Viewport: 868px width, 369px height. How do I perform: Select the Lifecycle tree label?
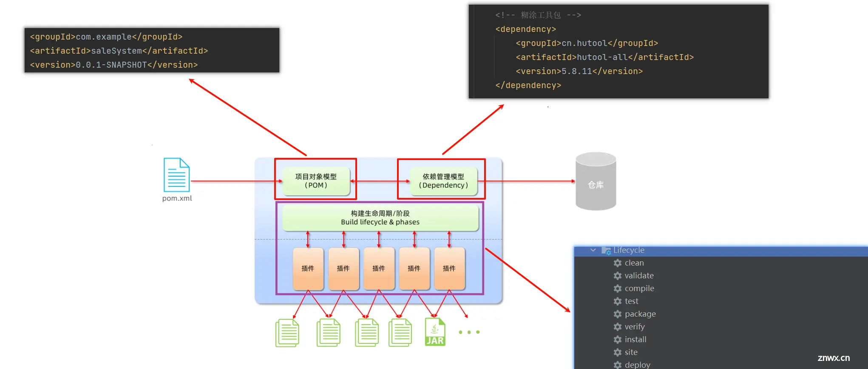pos(629,250)
